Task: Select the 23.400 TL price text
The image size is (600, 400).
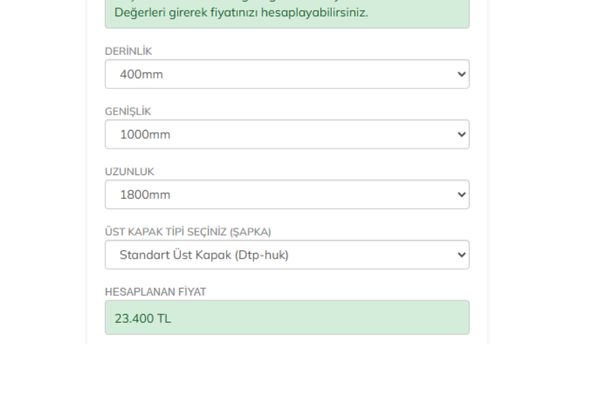Action: point(142,319)
